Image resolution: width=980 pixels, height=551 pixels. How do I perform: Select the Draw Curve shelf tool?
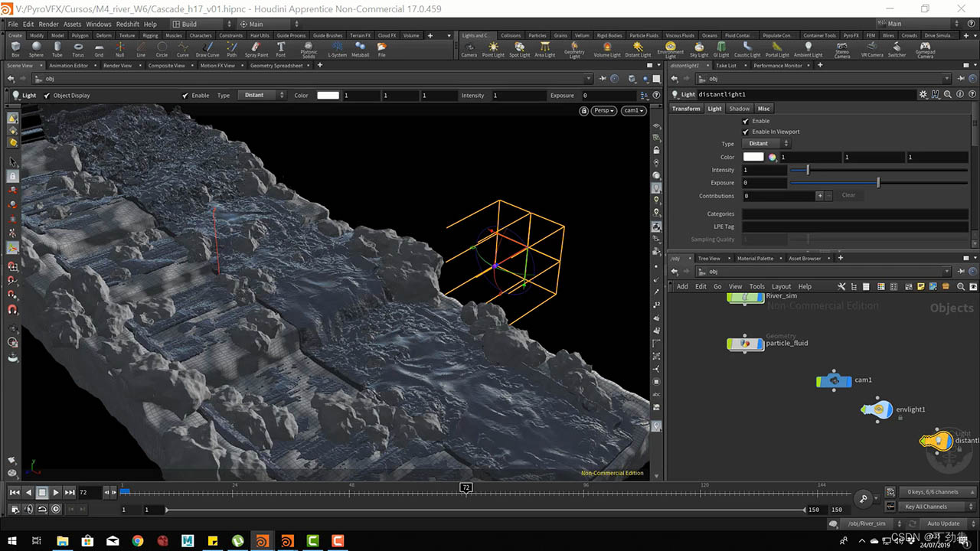point(207,50)
